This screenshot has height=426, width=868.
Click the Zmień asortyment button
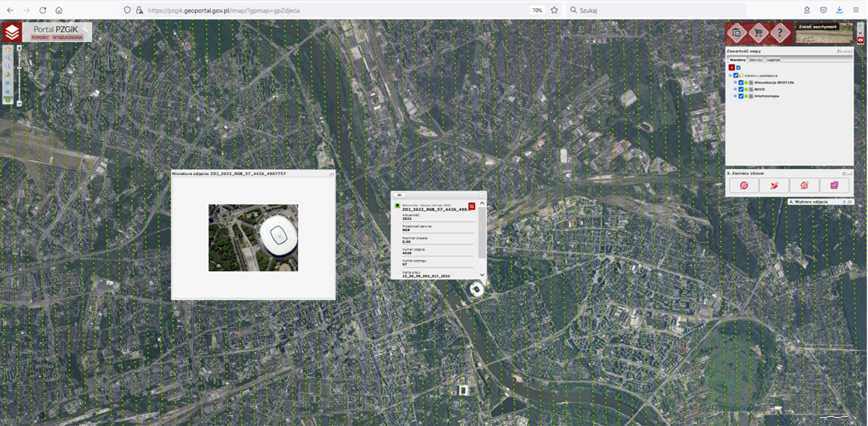(817, 27)
